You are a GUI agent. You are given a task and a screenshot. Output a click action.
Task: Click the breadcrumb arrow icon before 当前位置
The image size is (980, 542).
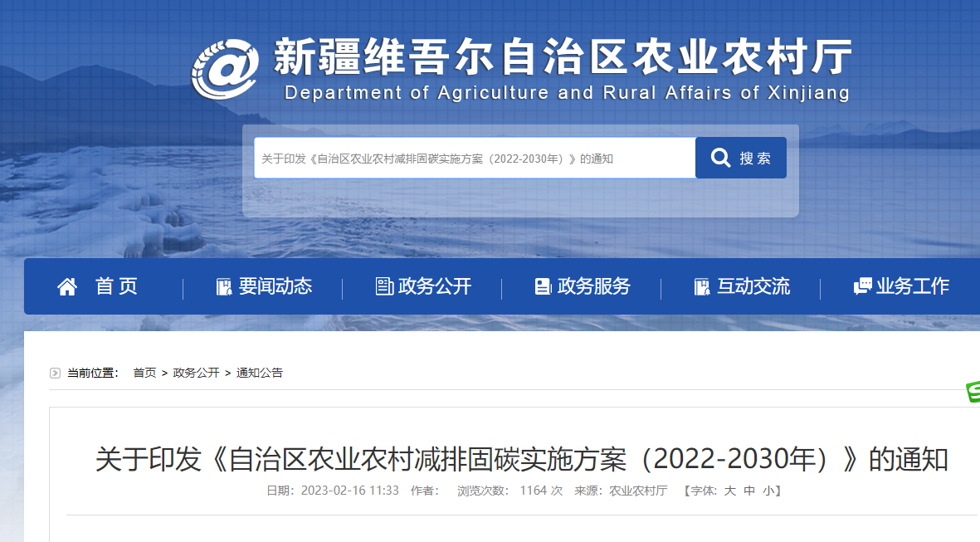pos(56,374)
